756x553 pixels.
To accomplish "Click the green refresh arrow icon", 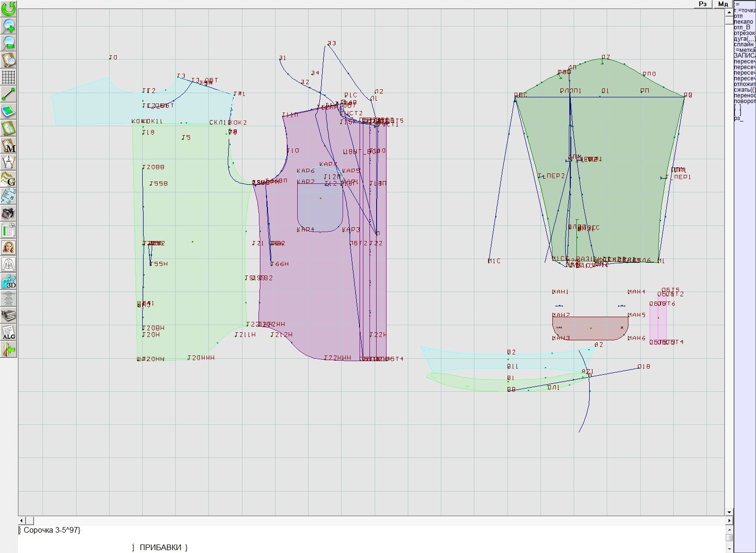I will tap(9, 9).
